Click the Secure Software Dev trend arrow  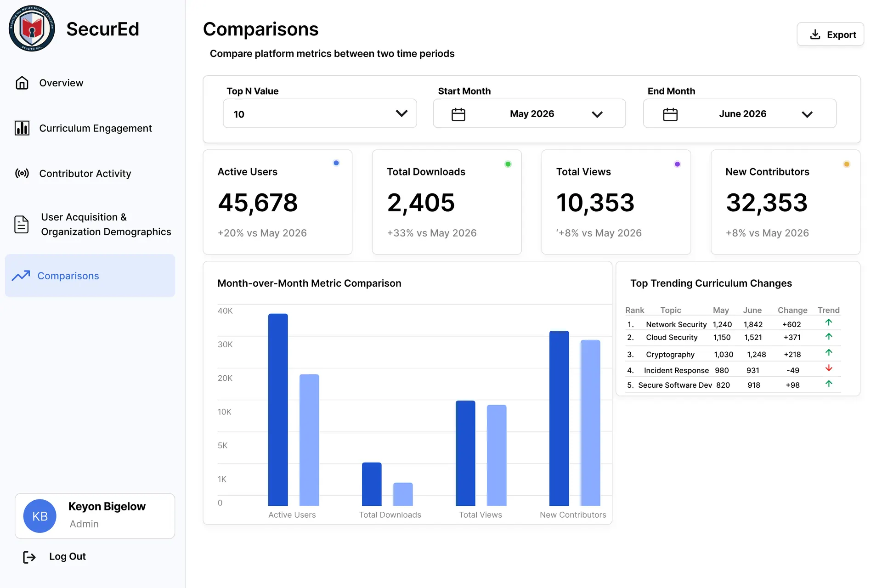[x=829, y=384]
